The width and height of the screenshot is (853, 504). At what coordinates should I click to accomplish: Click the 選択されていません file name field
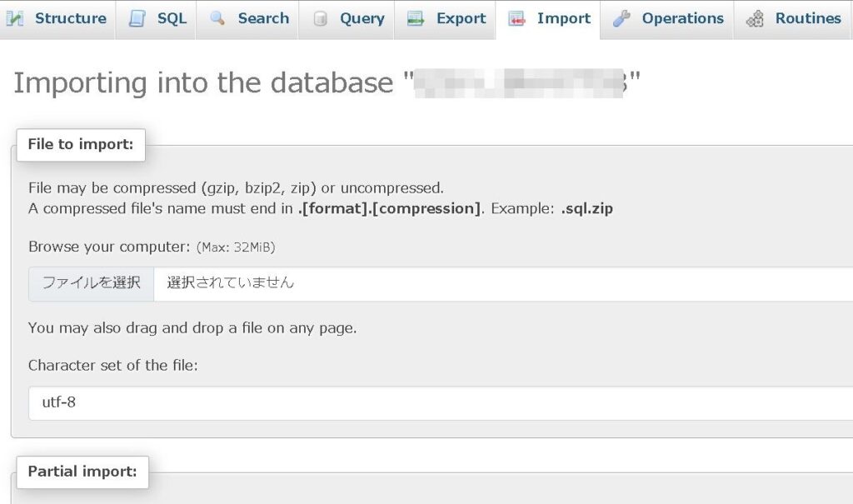[x=500, y=283]
